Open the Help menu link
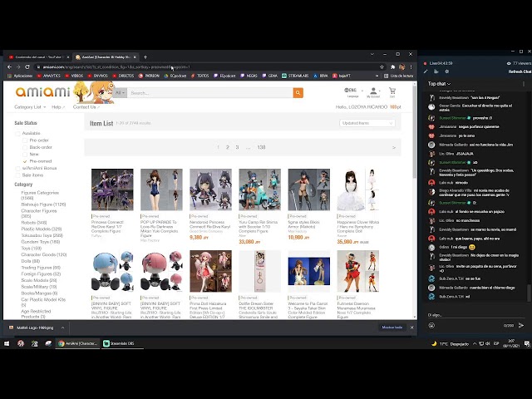 58,107
